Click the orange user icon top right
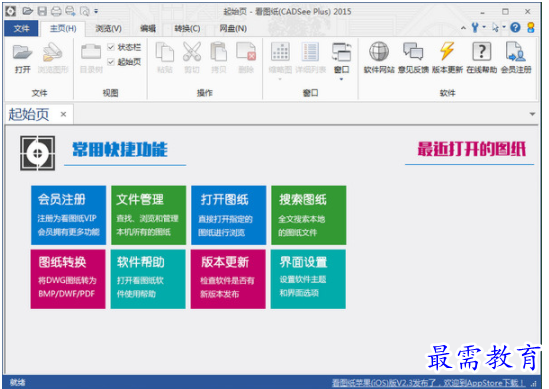Image resolution: width=549 pixels, height=389 pixels. tap(531, 27)
